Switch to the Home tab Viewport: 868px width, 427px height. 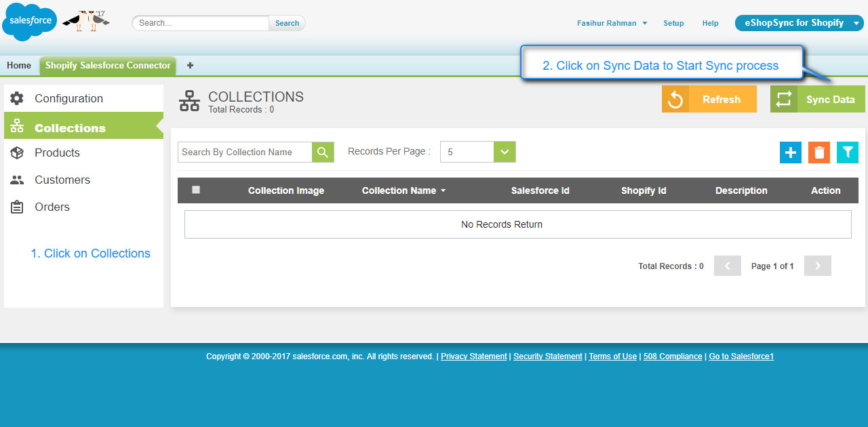(19, 65)
